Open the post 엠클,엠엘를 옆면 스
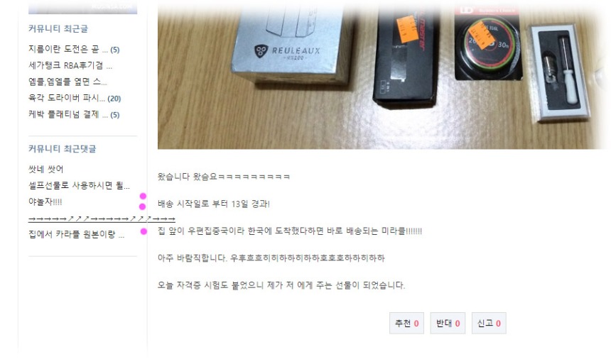The image size is (611, 364). click(67, 82)
